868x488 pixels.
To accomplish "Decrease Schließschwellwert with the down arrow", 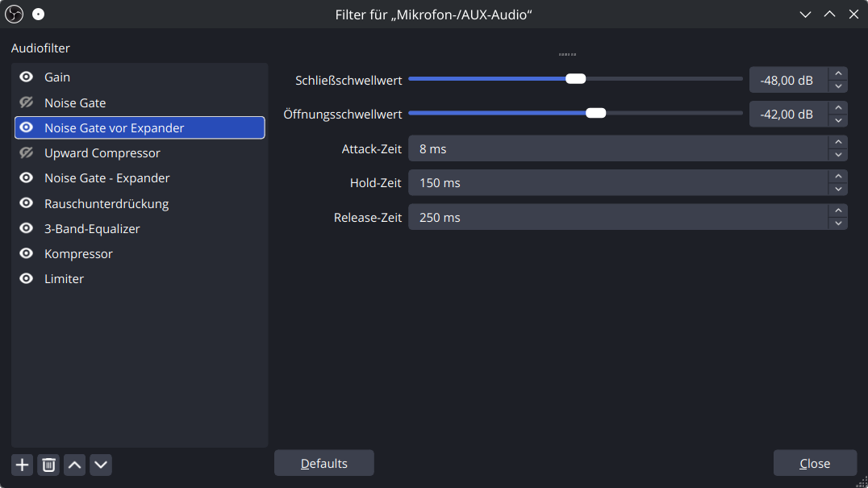I will tap(838, 86).
